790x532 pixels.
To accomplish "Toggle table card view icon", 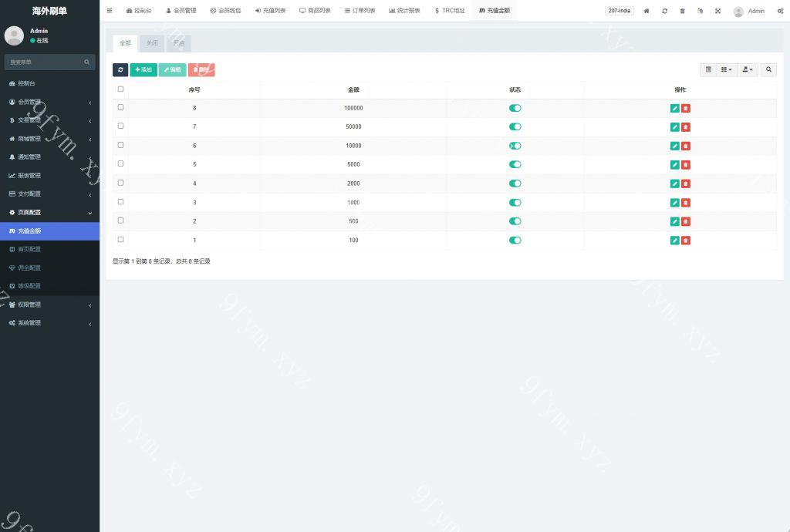I will point(708,69).
